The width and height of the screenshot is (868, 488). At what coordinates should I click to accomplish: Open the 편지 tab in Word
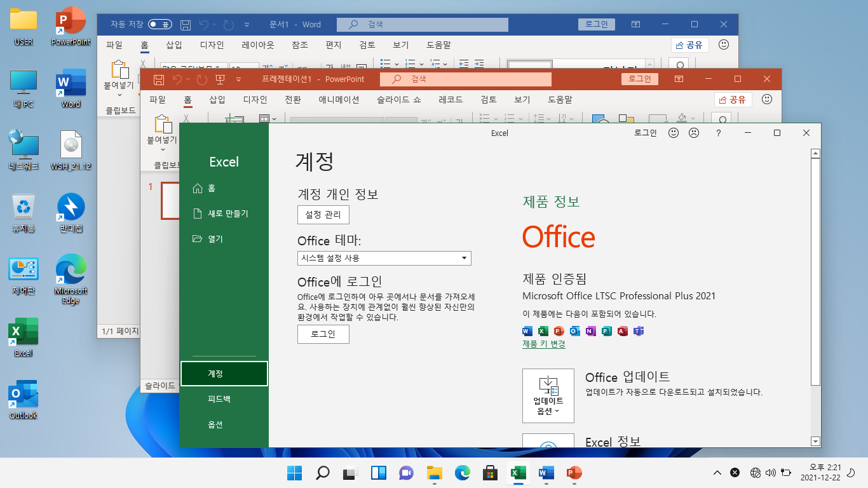pyautogui.click(x=334, y=45)
